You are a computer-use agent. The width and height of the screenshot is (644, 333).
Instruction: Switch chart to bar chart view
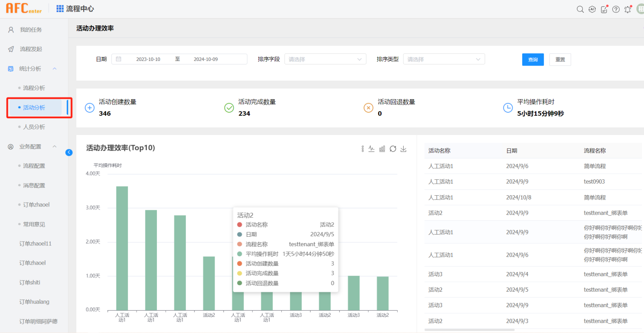[382, 149]
